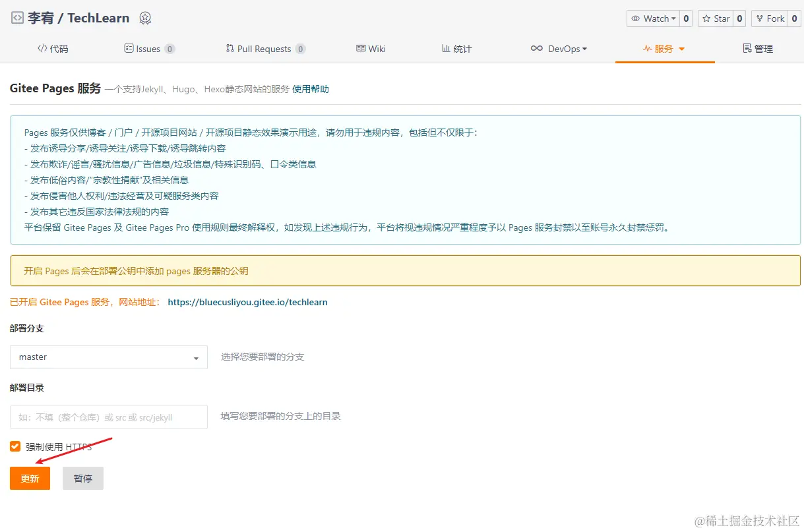Click the badge icon next to TechLearn title
Image resolution: width=804 pixels, height=532 pixels.
(144, 18)
